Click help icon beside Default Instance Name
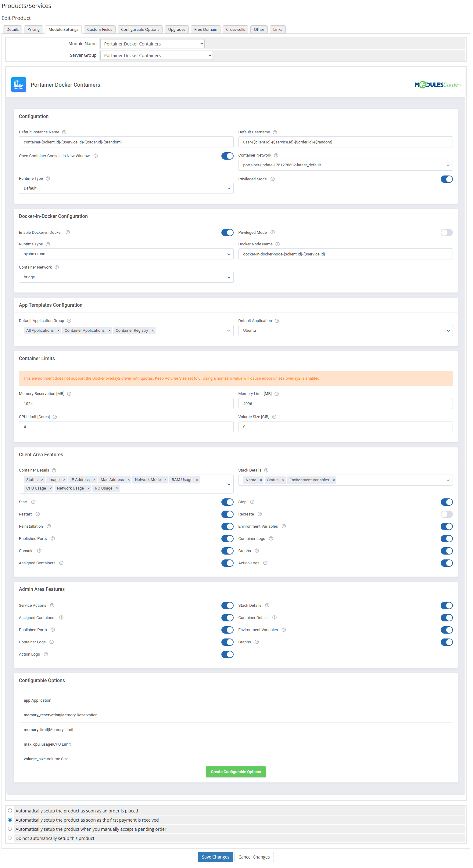The image size is (473, 868). 64,132
